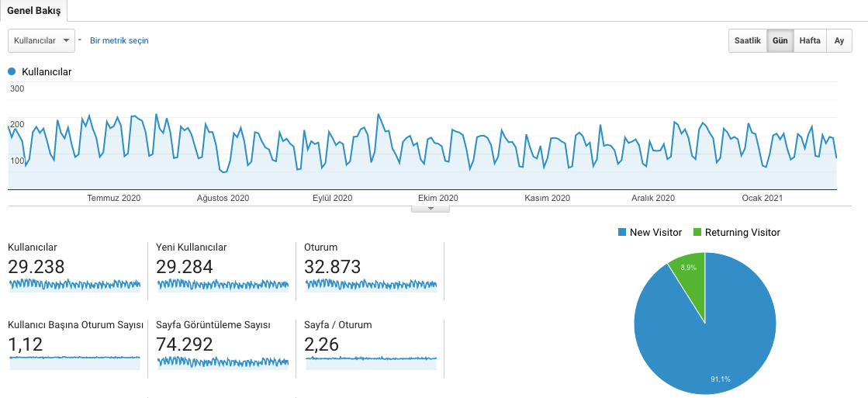868x398 pixels.
Task: Click the Bir metrik seçin link
Action: 119,40
